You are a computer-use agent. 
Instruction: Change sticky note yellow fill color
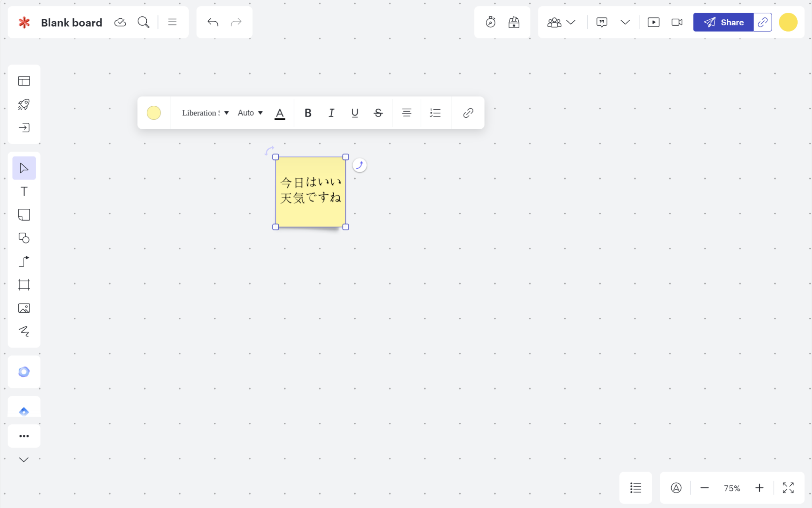(x=154, y=113)
